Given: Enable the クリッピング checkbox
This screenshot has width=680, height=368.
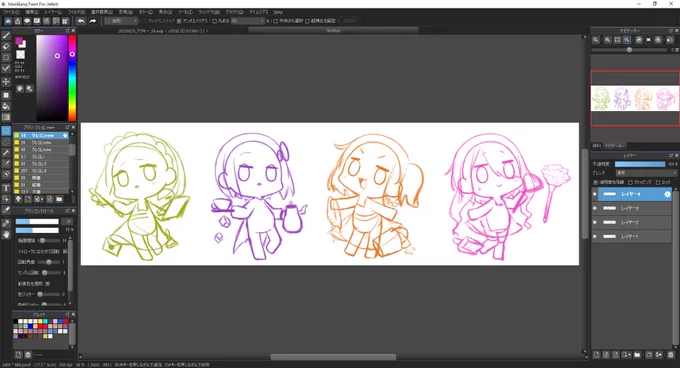Looking at the screenshot, I should [631, 182].
